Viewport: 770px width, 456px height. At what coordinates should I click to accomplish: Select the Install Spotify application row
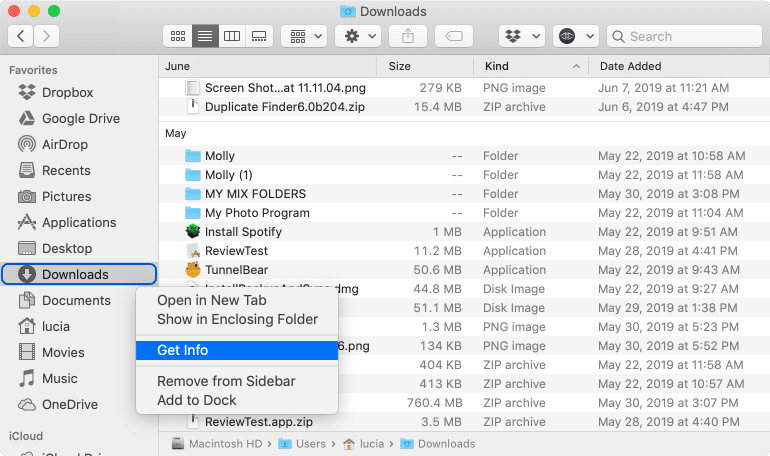pyautogui.click(x=250, y=232)
